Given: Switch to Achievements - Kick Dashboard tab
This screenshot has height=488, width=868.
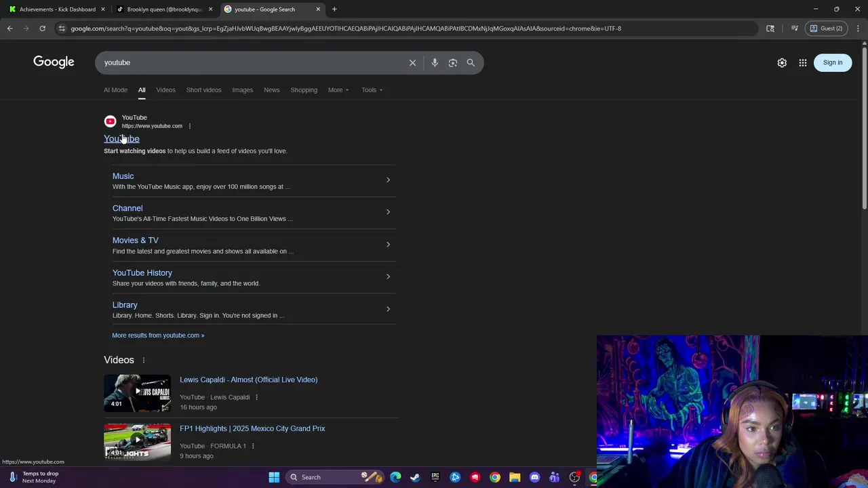Looking at the screenshot, I should (58, 9).
